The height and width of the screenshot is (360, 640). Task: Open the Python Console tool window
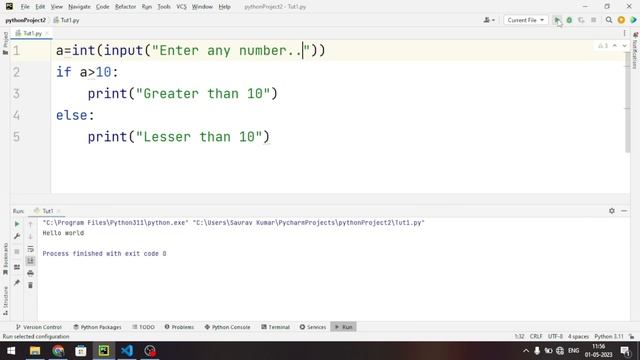click(x=227, y=327)
